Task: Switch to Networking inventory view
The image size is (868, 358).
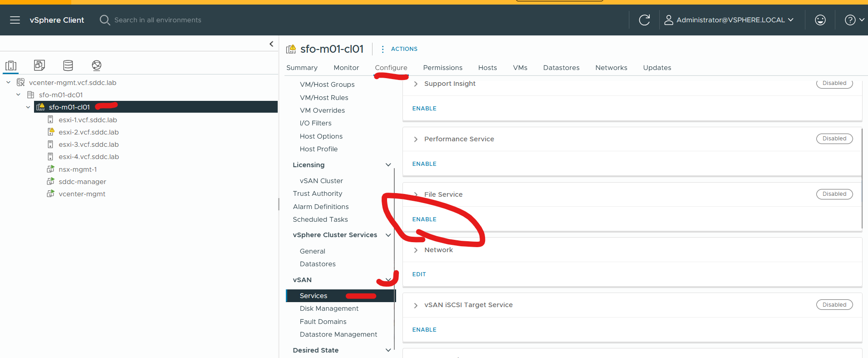Action: (97, 65)
